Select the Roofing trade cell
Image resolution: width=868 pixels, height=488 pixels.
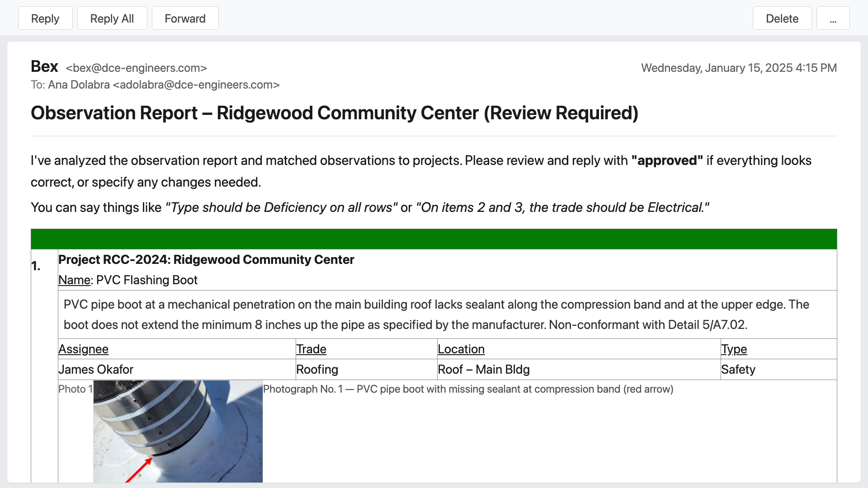pos(366,369)
